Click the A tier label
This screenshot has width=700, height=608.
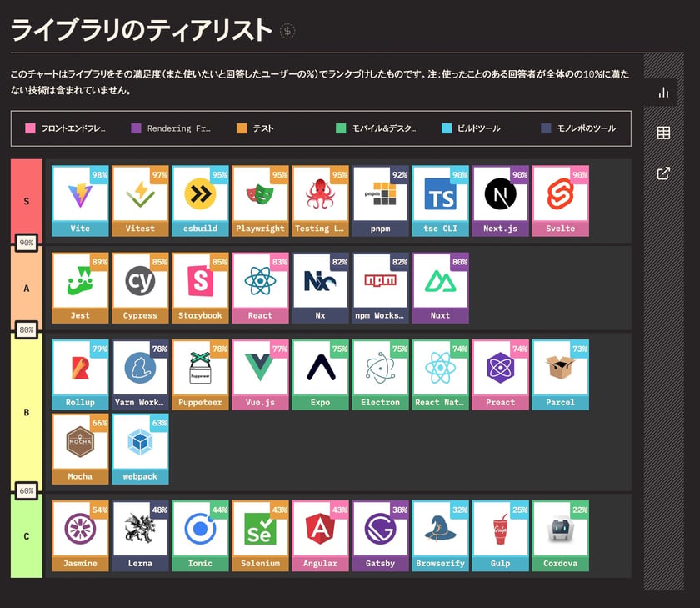click(x=27, y=288)
